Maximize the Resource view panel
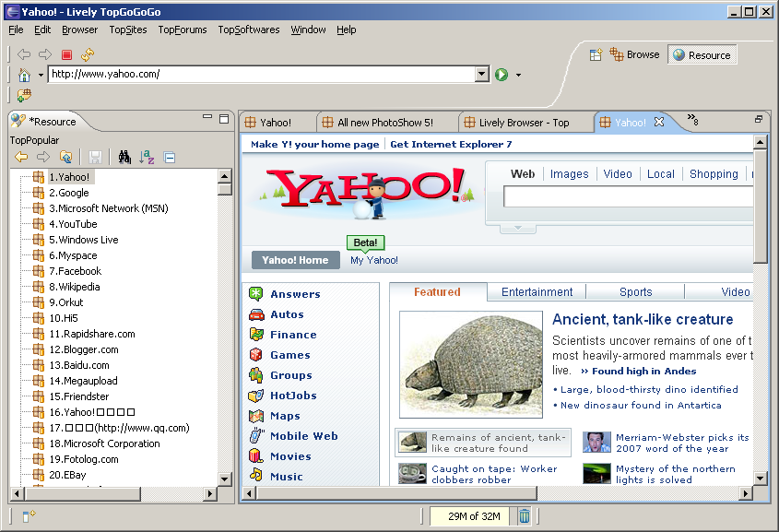Image resolution: width=779 pixels, height=532 pixels. pos(224,118)
